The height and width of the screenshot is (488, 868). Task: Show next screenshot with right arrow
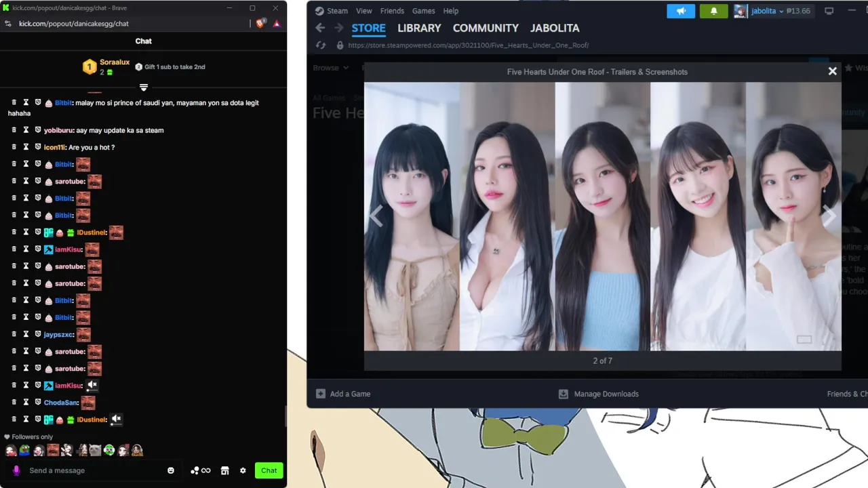click(x=829, y=216)
